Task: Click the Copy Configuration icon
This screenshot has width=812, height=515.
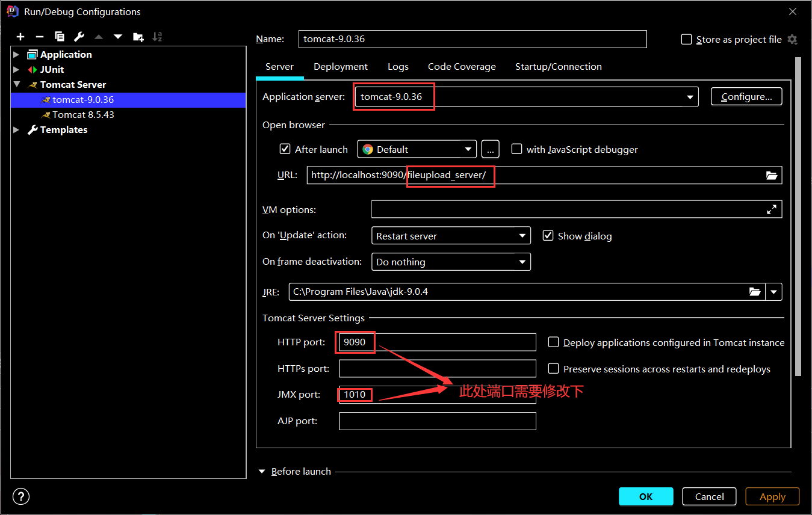Action: [59, 37]
